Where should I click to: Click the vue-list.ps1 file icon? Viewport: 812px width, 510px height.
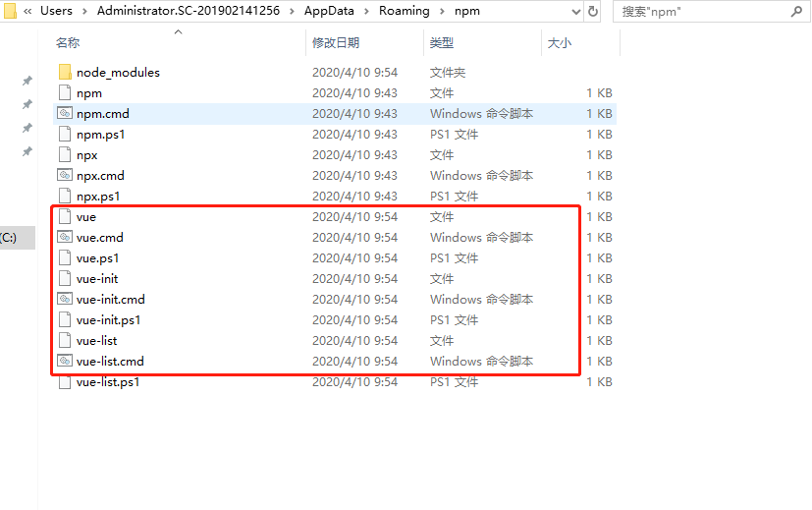pyautogui.click(x=65, y=382)
